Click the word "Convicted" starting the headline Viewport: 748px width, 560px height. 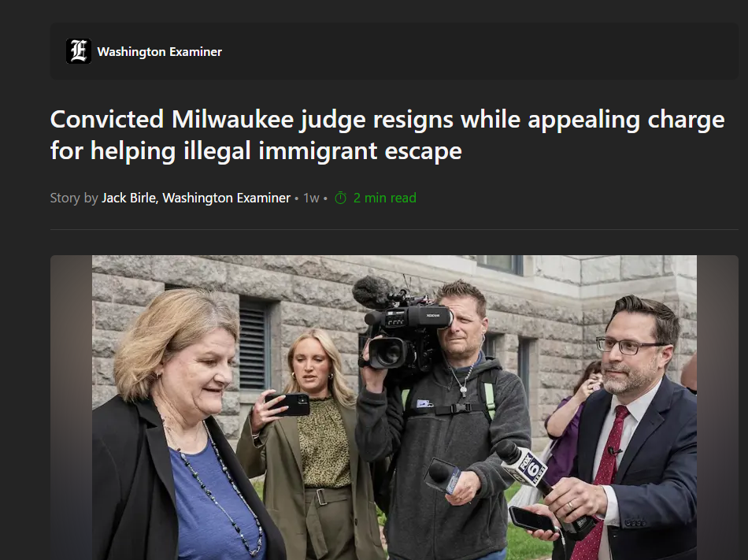(107, 119)
